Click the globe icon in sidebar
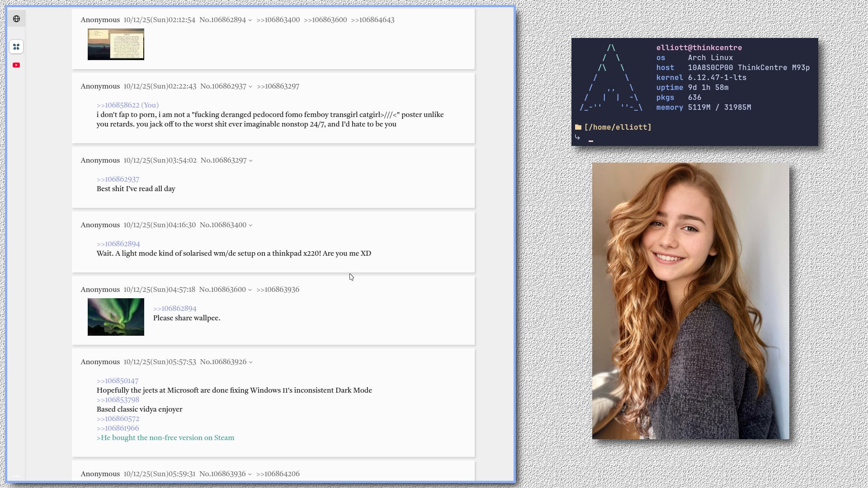Viewport: 868px width, 488px height. pos(16,19)
